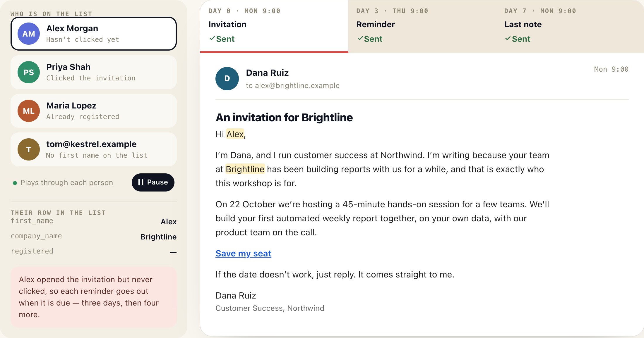Open Maria Lopez's entry
Image resolution: width=644 pixels, height=338 pixels.
pos(94,111)
